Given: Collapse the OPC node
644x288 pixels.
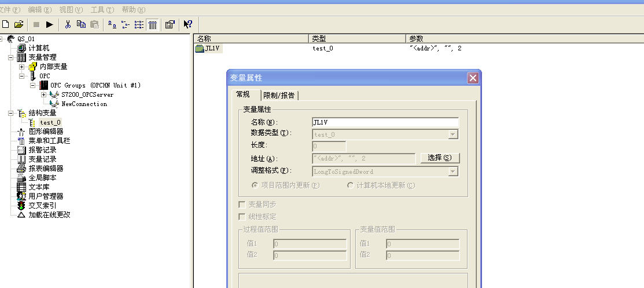Looking at the screenshot, I should [21, 76].
